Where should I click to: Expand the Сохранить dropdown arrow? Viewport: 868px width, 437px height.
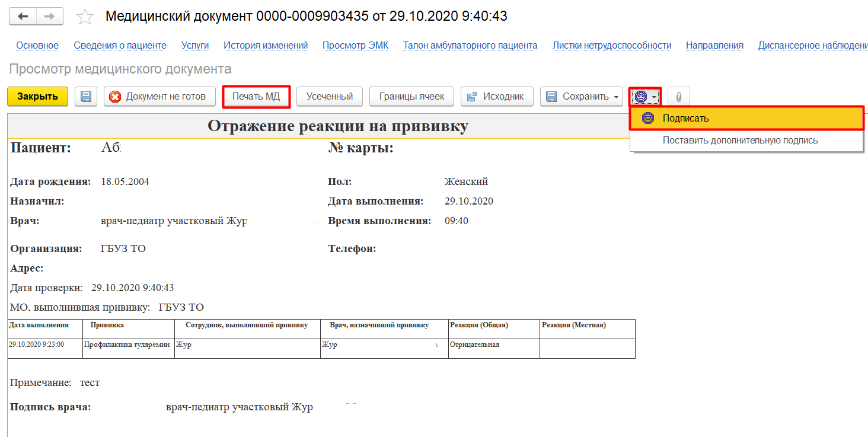click(x=617, y=97)
